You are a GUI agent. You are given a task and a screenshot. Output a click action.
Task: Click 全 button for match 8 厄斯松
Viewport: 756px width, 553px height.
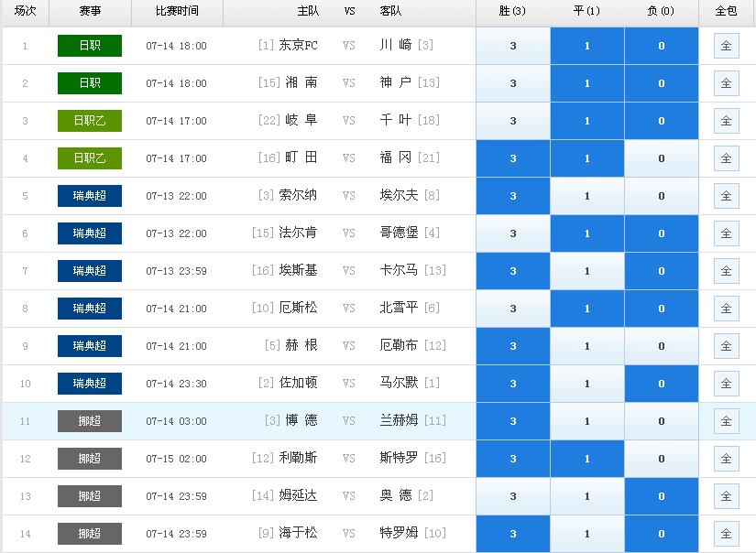click(x=726, y=309)
